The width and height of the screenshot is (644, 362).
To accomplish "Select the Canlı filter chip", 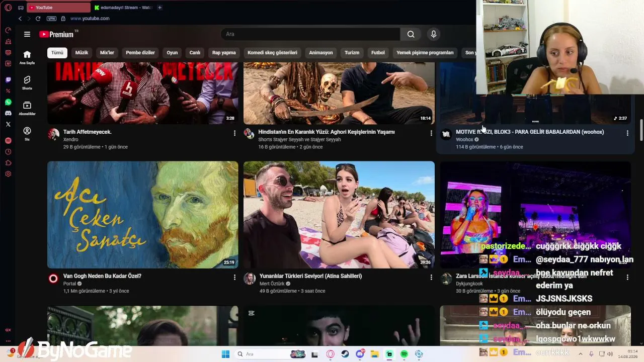I will point(195,53).
